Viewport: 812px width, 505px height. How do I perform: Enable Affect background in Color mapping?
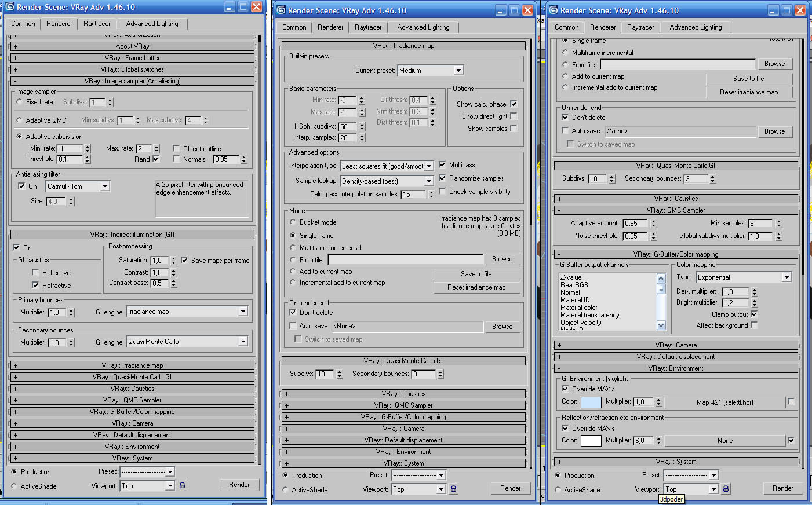pyautogui.click(x=754, y=325)
